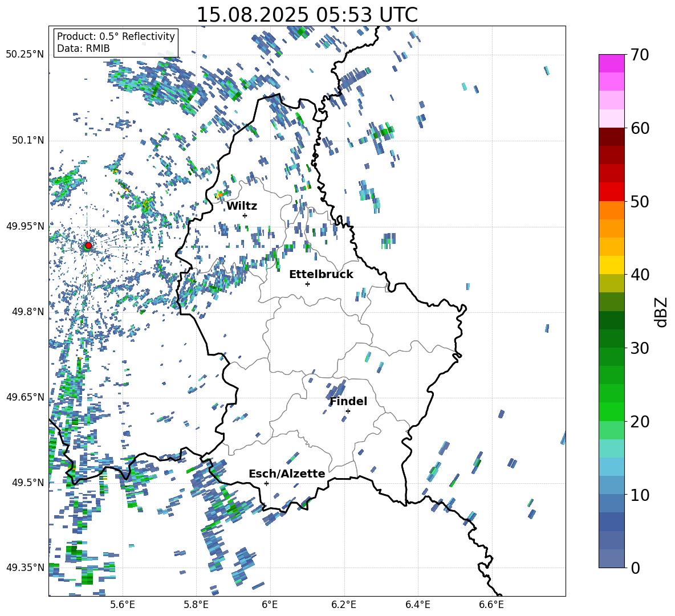This screenshot has height=616, width=675.
Task: Click the Esch/Alzette station cross marker
Action: [266, 483]
